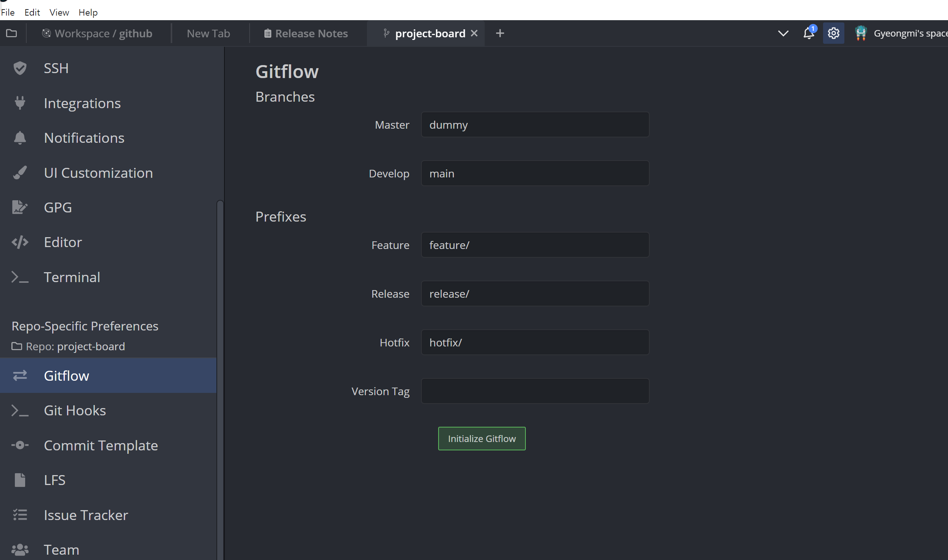Add a new tab with plus button

pos(500,34)
